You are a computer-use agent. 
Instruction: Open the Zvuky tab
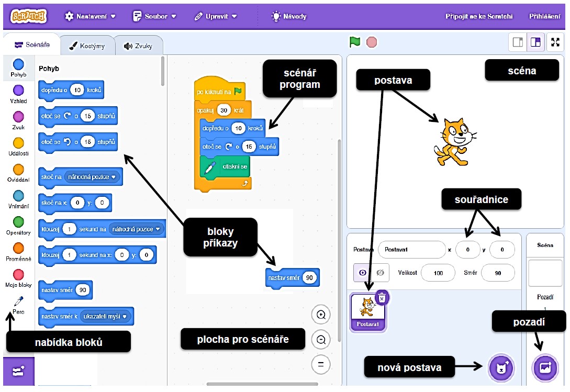(x=138, y=46)
